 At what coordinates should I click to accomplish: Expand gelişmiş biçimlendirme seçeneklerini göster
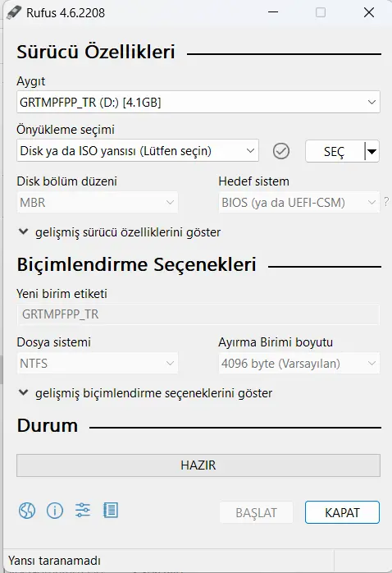[145, 393]
